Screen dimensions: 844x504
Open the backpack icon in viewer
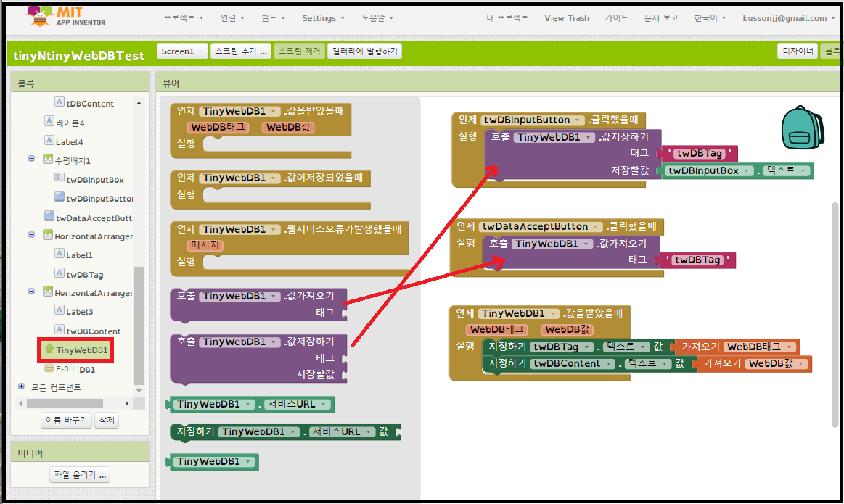pos(803,128)
